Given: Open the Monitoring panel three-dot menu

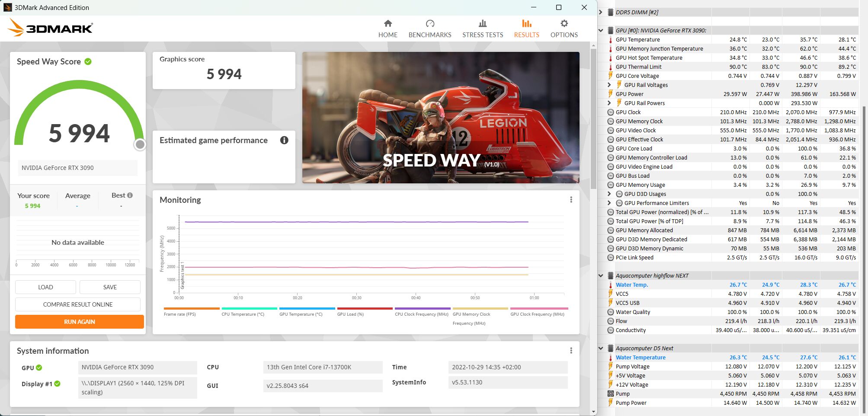Looking at the screenshot, I should [x=571, y=200].
